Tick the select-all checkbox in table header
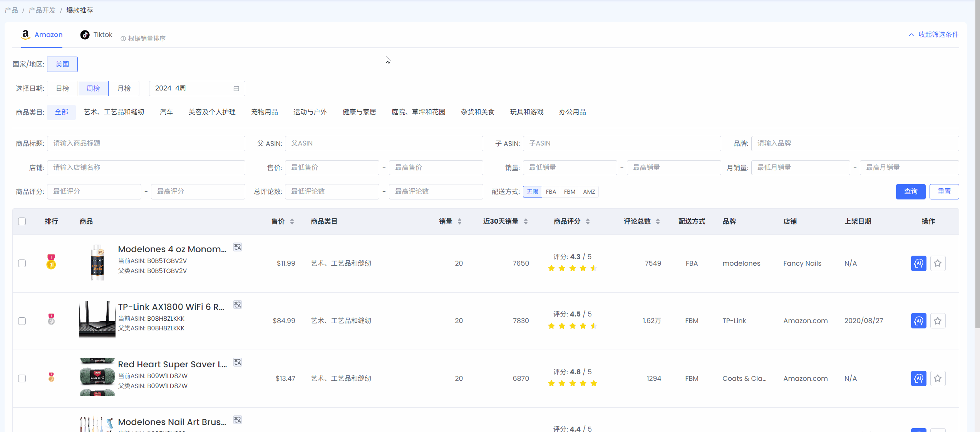Screen dimensions: 980x432 click(22, 221)
